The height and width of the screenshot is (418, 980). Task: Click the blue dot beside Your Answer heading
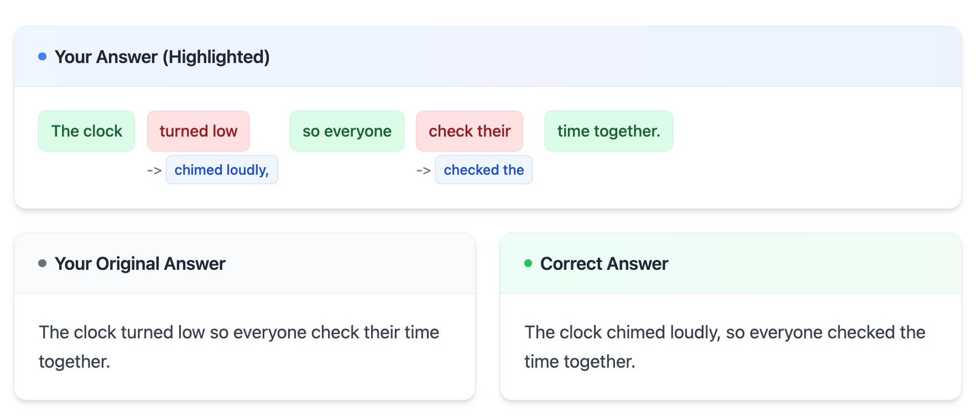coord(43,56)
